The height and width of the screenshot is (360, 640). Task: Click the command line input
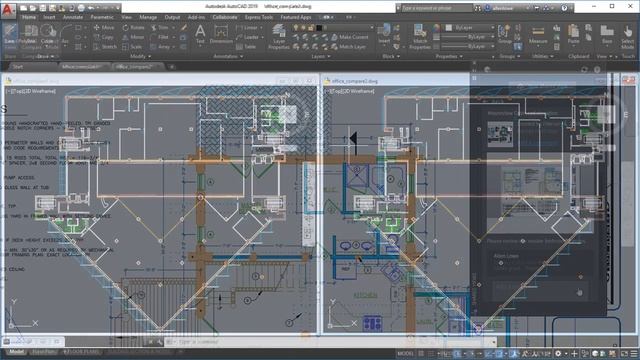pyautogui.click(x=331, y=342)
